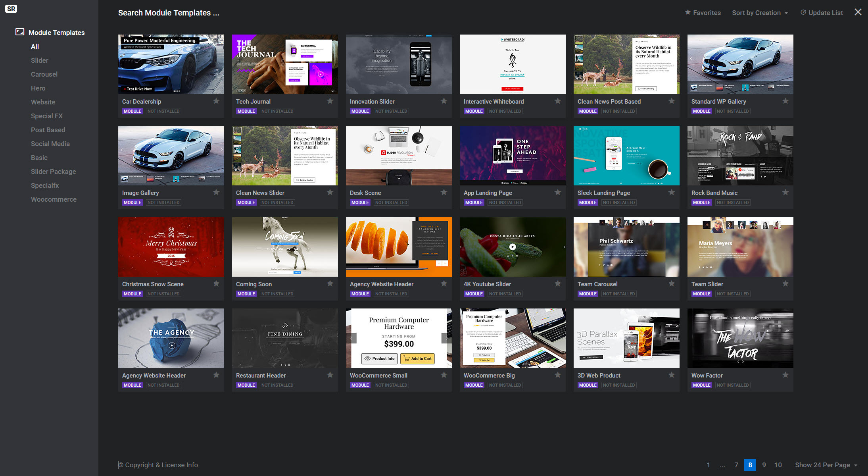Open Show 24 Per Page dropdown

(826, 465)
